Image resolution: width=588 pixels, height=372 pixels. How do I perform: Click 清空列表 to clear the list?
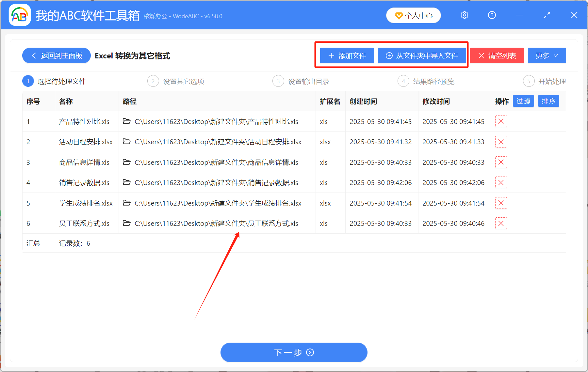coord(497,55)
